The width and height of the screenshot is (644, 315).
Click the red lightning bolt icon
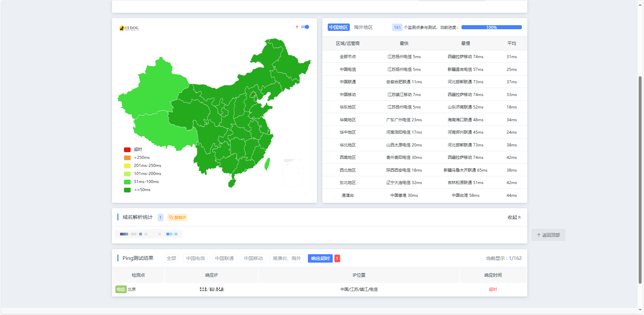[297, 27]
